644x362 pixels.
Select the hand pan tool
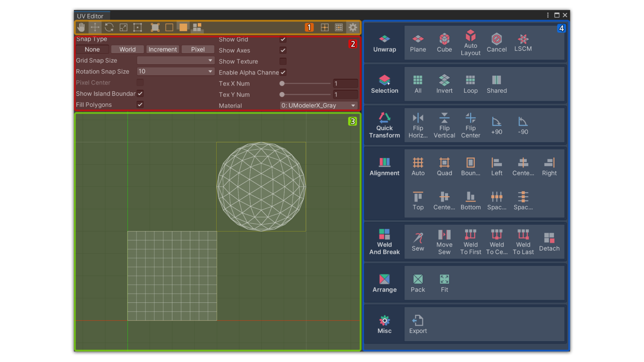coord(81,27)
